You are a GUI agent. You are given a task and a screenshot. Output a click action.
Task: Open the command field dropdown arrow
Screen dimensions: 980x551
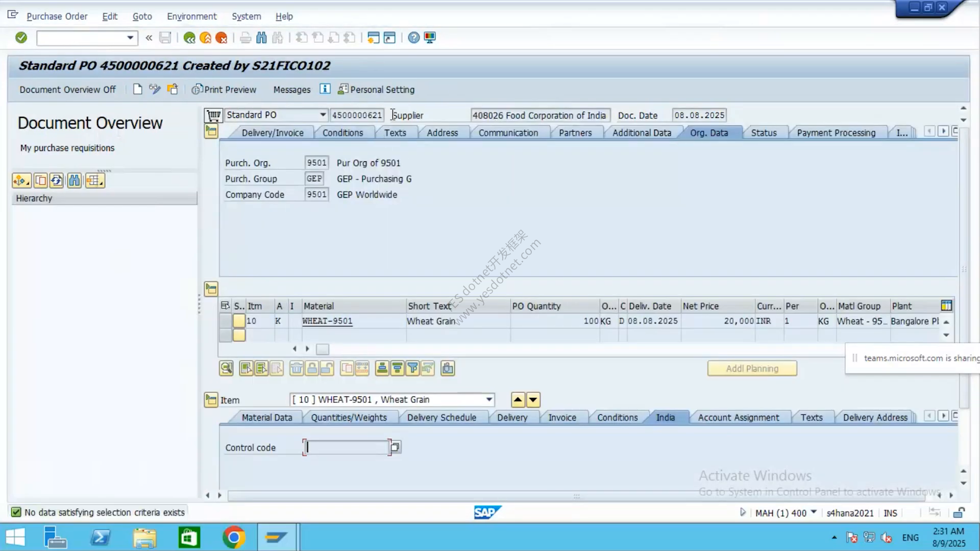[130, 38]
